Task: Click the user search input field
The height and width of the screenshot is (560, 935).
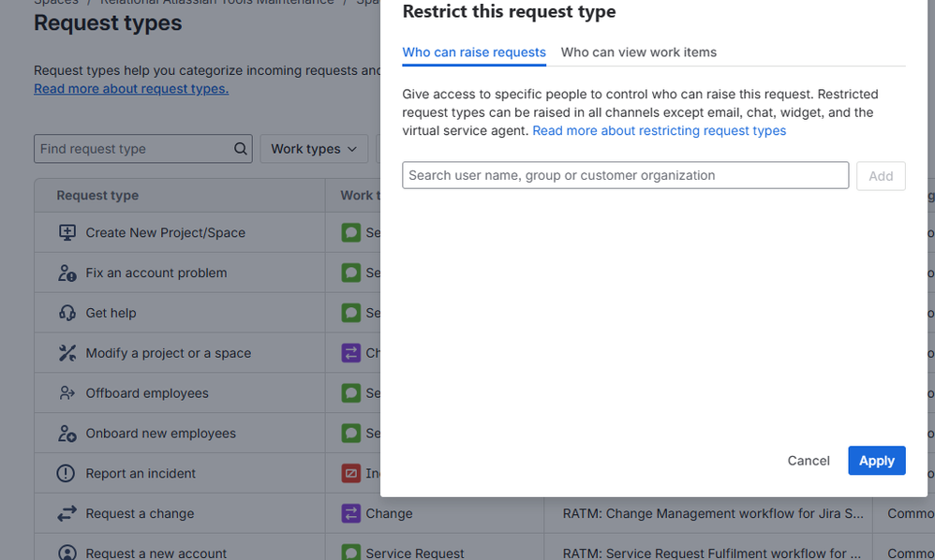Action: 625,175
